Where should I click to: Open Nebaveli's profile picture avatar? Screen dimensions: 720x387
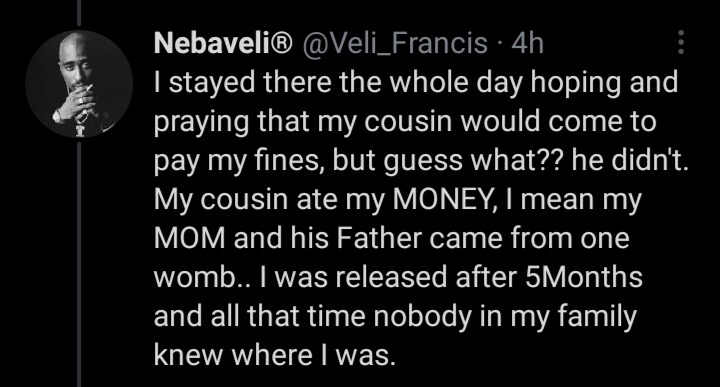79,84
